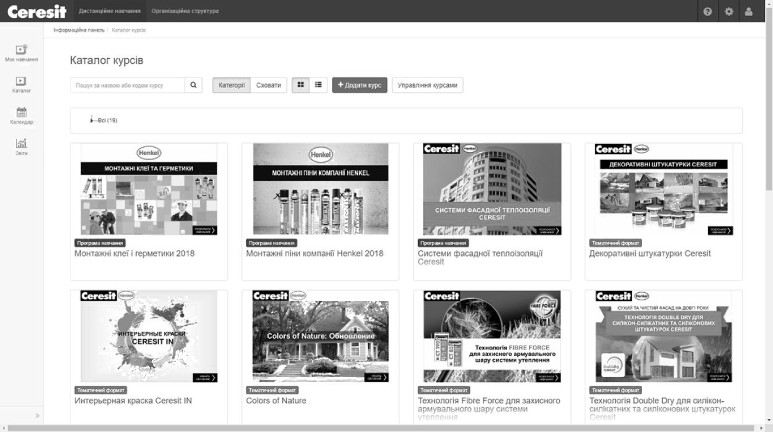Click Програма навчання badge under Монтажні піни
The image size is (773, 432).
coord(272,243)
